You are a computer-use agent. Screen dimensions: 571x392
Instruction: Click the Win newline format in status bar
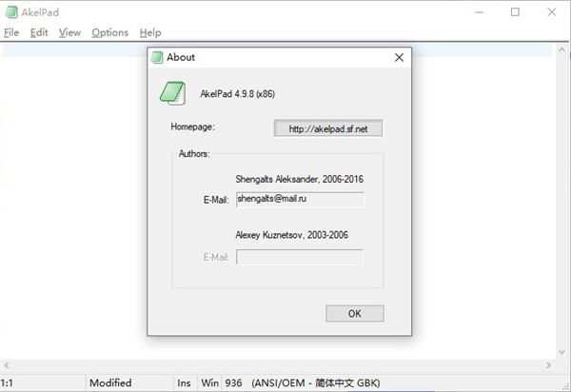click(209, 383)
